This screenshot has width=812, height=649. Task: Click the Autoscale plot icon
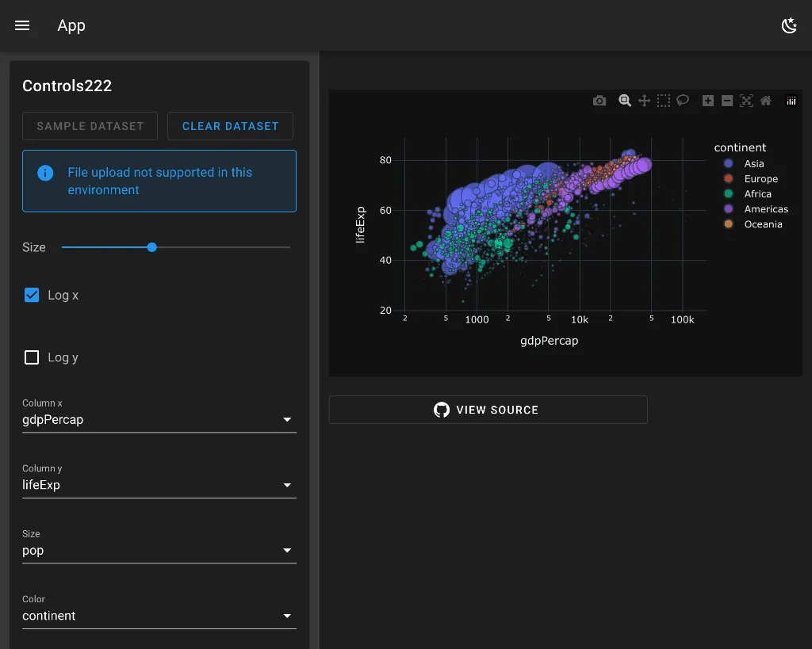746,101
